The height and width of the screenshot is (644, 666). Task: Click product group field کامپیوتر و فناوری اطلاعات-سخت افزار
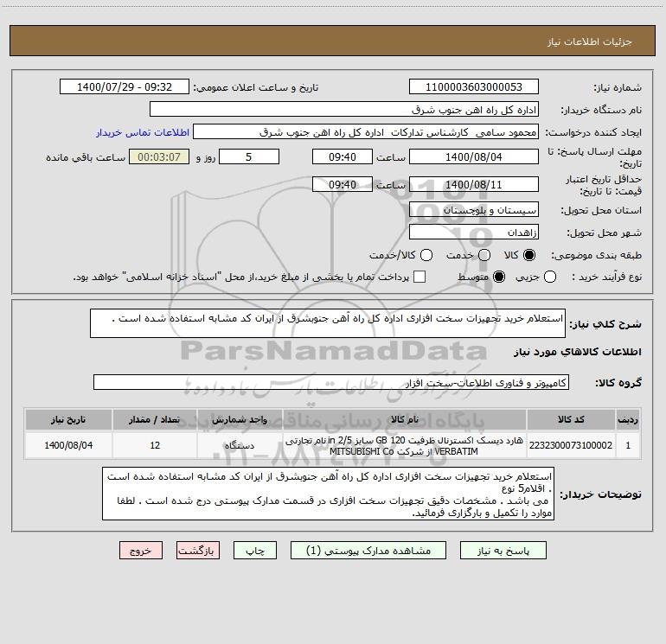[x=331, y=382]
